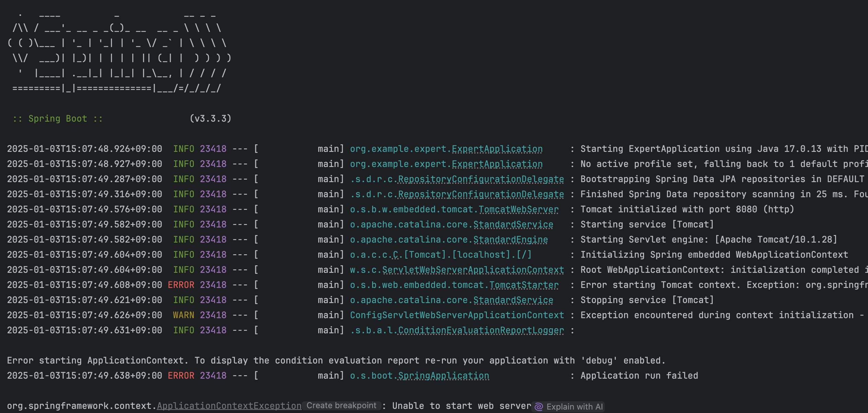868x413 pixels.
Task: Open the StandardEngine class link
Action: pyautogui.click(x=510, y=239)
